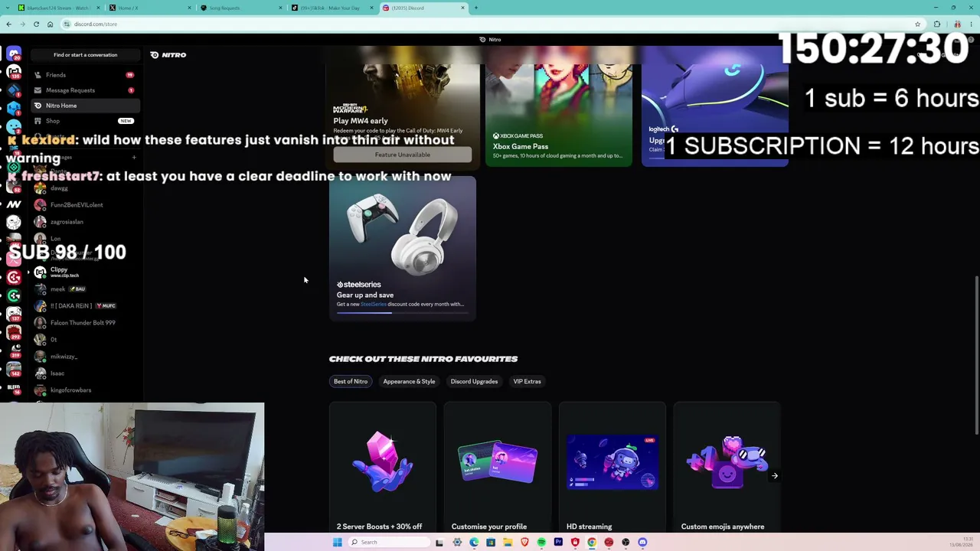Viewport: 980px width, 551px height.
Task: Open the tab search dropdown arrow
Action: 9,8
